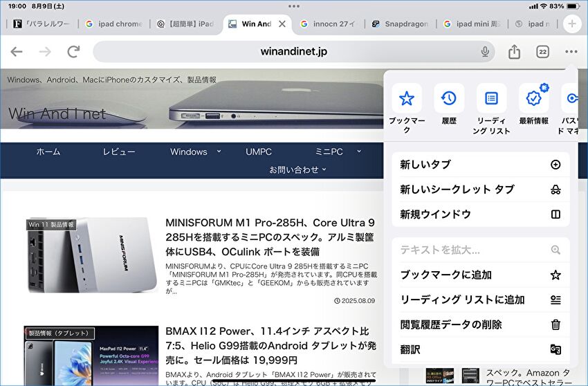Switch to the Snapdragon tab
Screen dimensions: 588x386
[400, 24]
